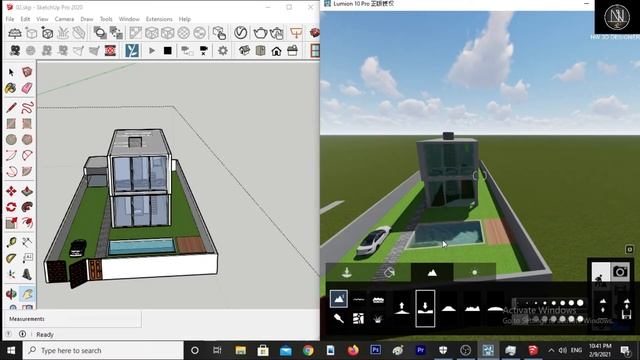Select the Freehand squiggle tool
The image size is (640, 360).
pyautogui.click(x=27, y=107)
